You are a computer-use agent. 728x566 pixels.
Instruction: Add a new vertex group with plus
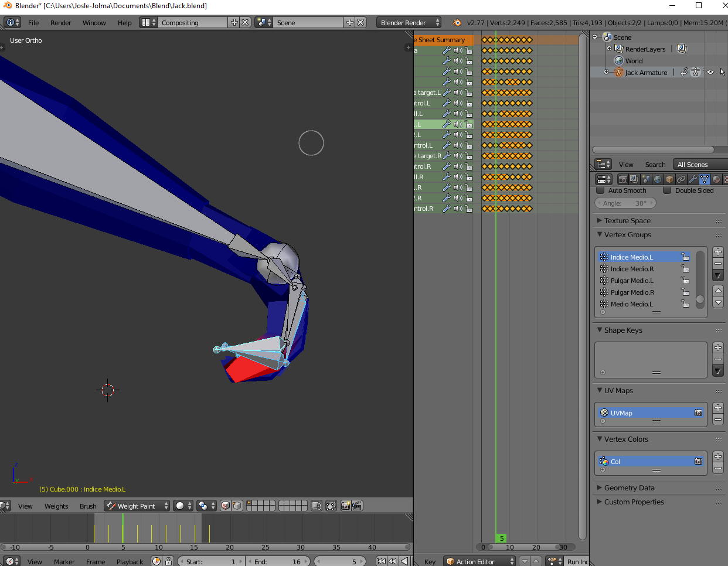coord(718,252)
